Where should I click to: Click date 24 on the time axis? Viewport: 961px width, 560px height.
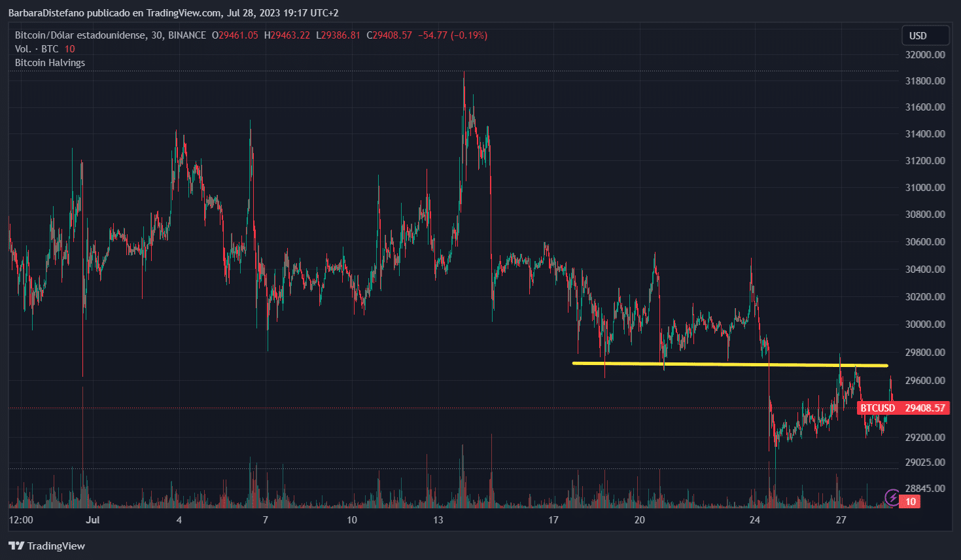[754, 520]
